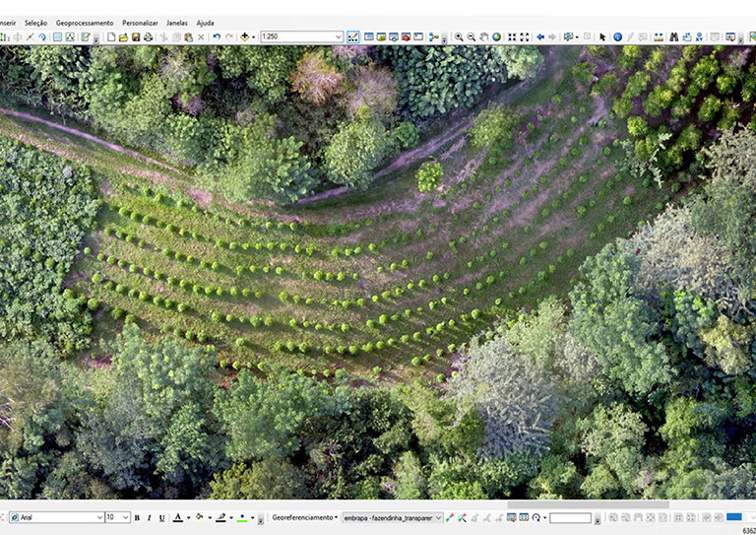Select the Identify info tool
Screen dimensions: 756x535
617,37
